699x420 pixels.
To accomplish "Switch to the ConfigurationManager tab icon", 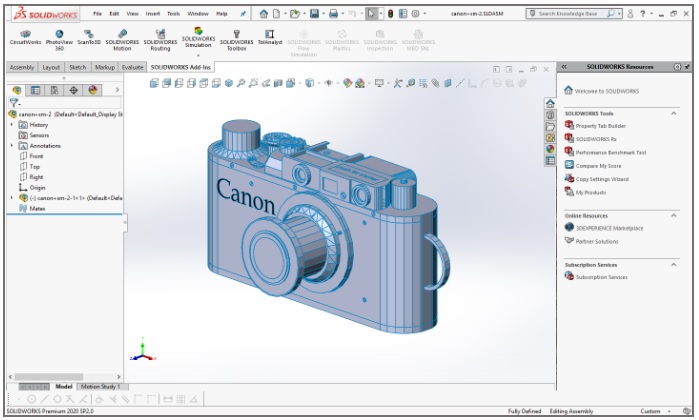I will click(54, 90).
